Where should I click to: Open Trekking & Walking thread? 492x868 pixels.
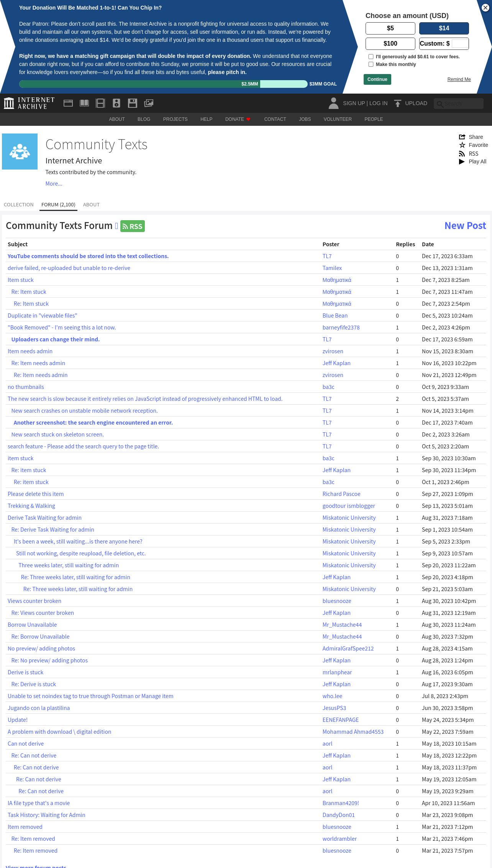tap(31, 506)
